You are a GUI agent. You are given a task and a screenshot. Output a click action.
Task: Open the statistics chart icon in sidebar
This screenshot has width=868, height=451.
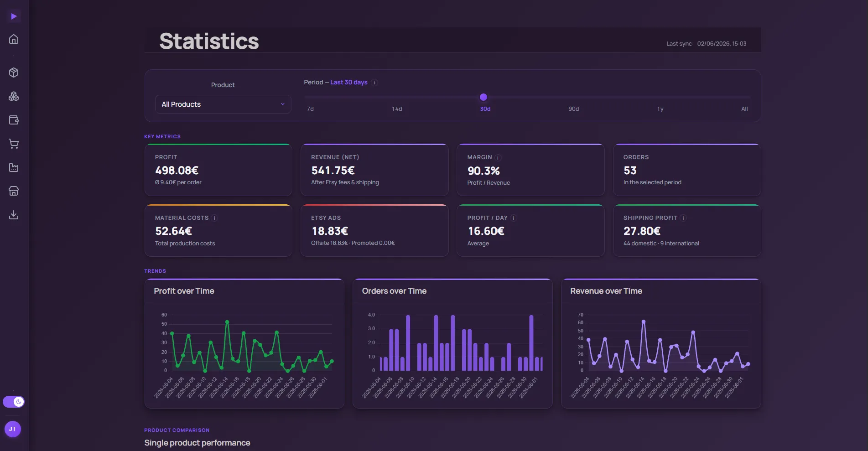point(14,167)
